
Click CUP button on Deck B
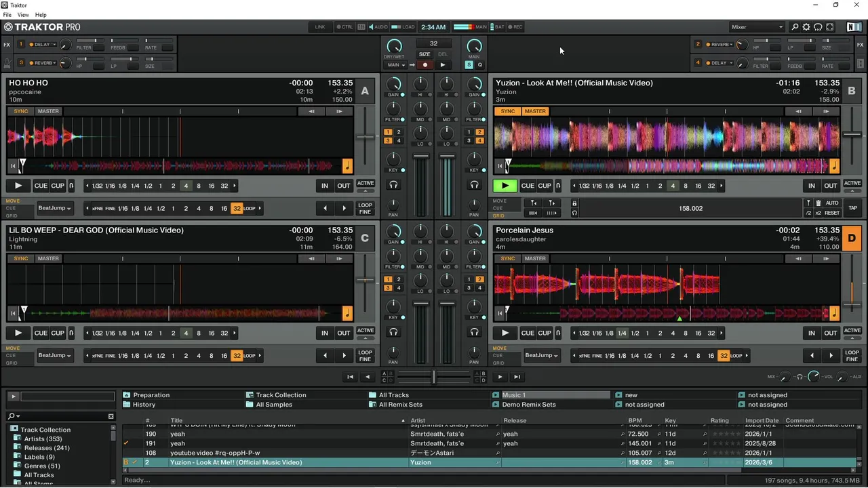(545, 186)
